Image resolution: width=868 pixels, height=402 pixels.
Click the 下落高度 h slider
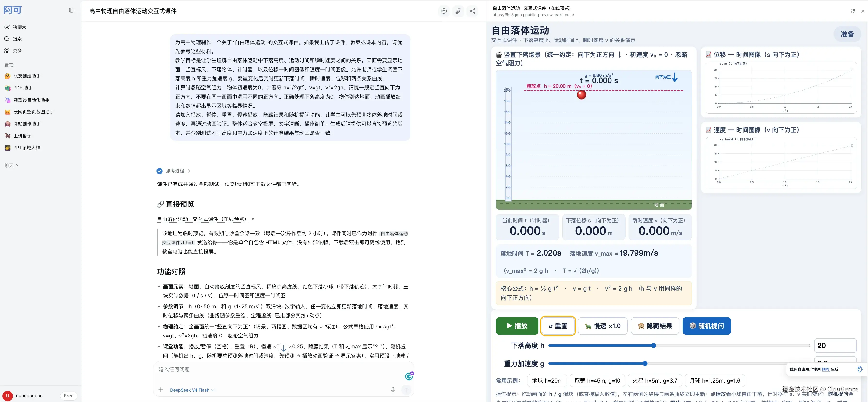click(x=679, y=346)
